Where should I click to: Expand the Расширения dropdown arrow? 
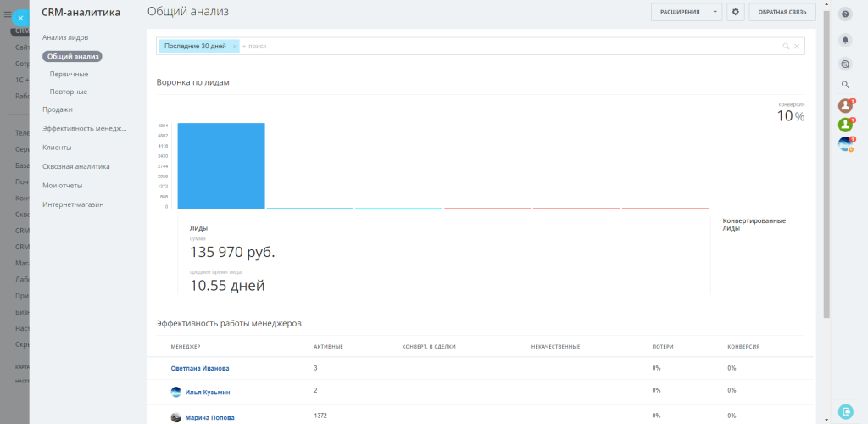(x=715, y=12)
